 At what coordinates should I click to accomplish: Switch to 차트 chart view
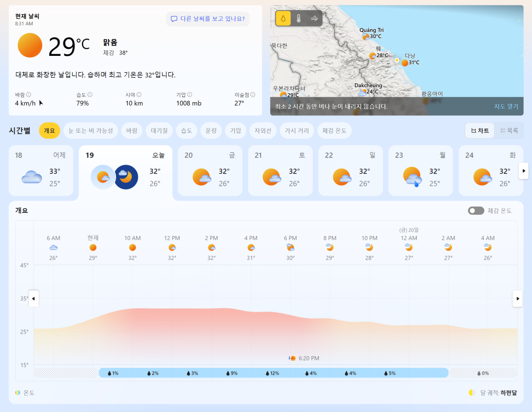(x=480, y=131)
